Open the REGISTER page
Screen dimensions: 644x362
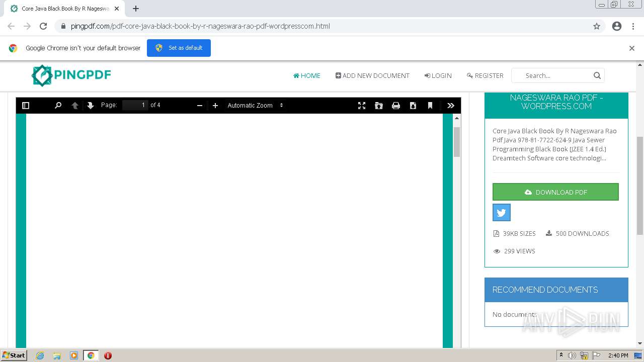pyautogui.click(x=485, y=75)
